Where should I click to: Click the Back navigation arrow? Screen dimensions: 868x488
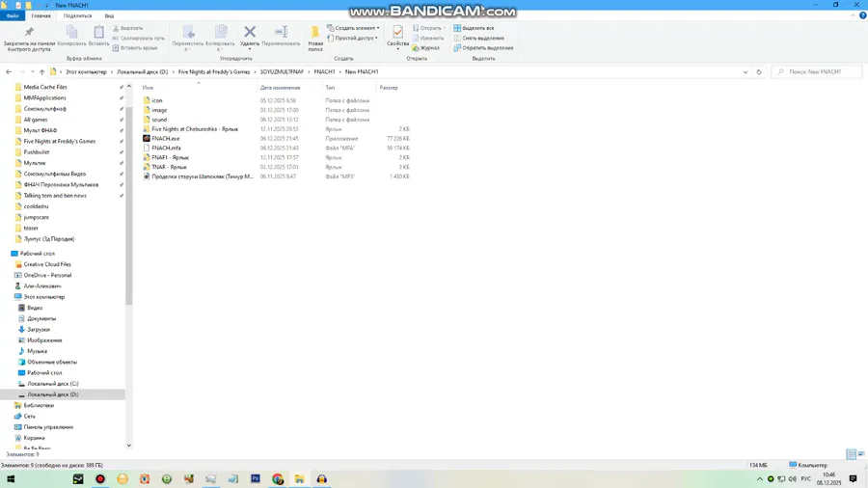9,72
